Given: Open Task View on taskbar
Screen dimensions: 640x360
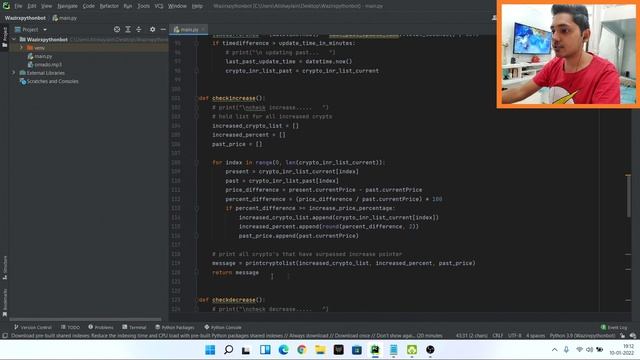Looking at the screenshot, I should (x=246, y=350).
